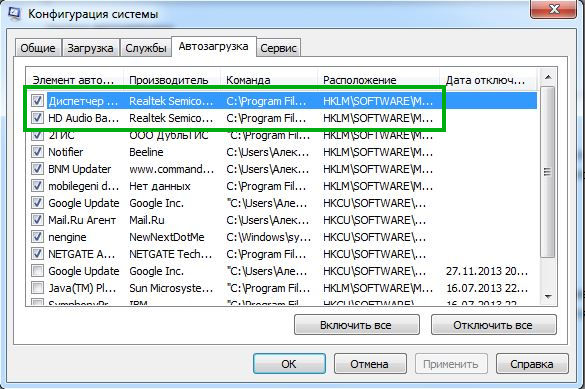This screenshot has height=389, width=585.
Task: Select the Mail.Ru manufacturer cell
Action: (147, 220)
